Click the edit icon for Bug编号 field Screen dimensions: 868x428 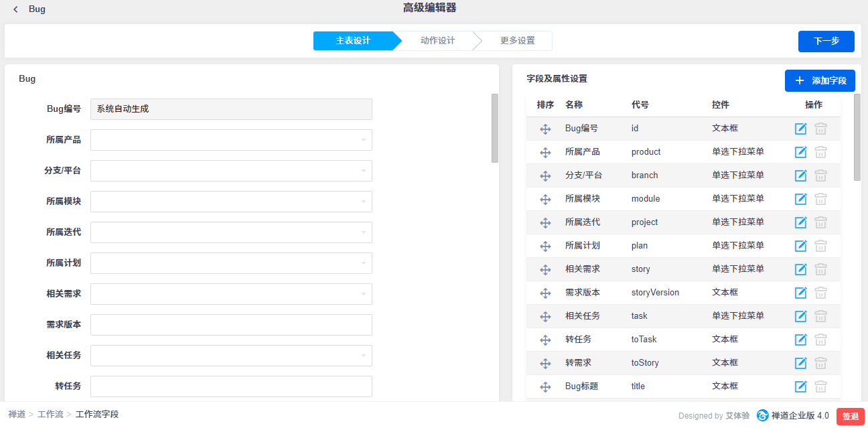point(800,129)
